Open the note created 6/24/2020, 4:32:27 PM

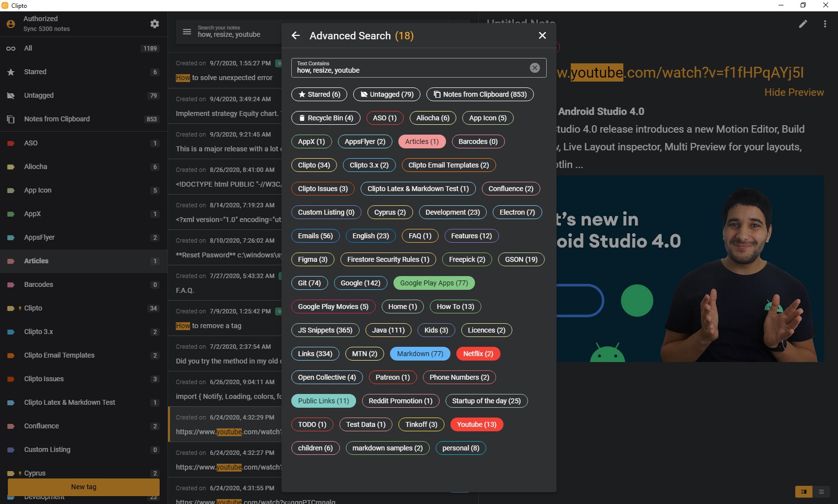[x=225, y=460]
